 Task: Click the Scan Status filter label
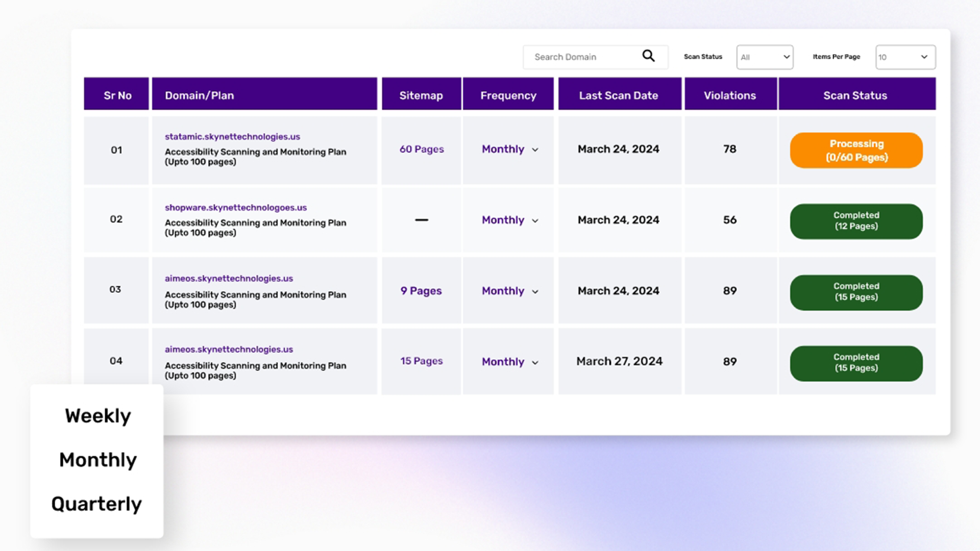(x=703, y=57)
